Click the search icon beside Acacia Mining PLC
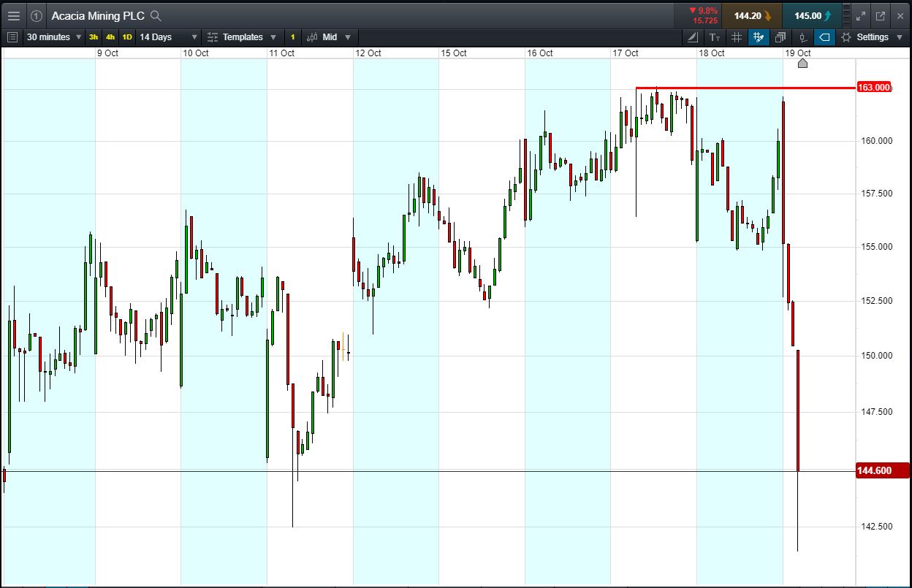 [x=156, y=15]
